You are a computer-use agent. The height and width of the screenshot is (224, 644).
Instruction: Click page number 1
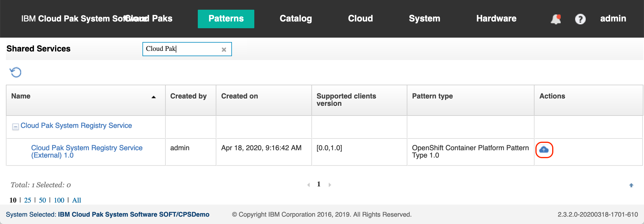click(319, 184)
